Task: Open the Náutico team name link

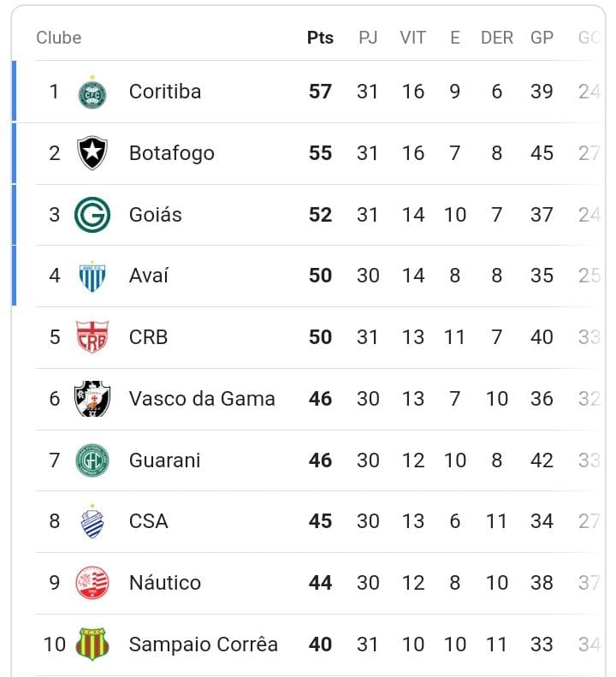Action: pos(165,583)
